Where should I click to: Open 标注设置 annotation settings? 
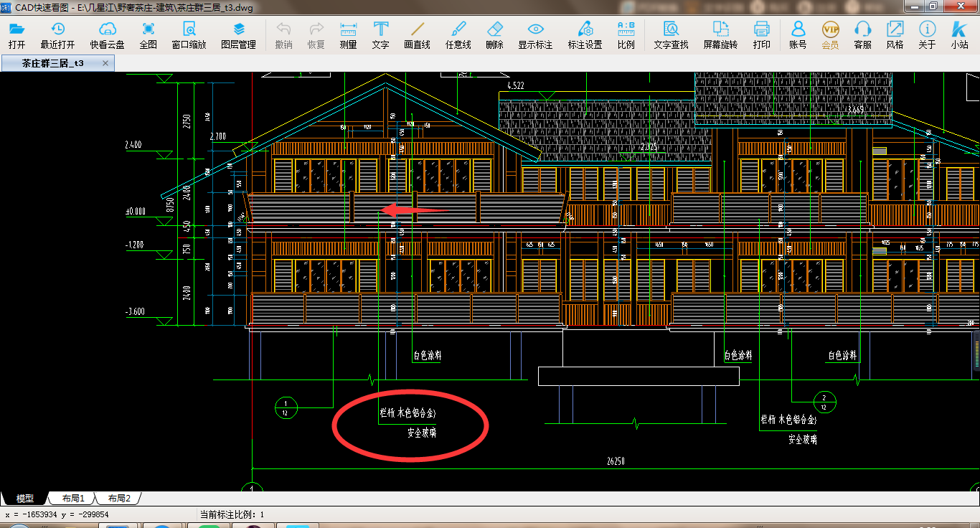click(585, 35)
